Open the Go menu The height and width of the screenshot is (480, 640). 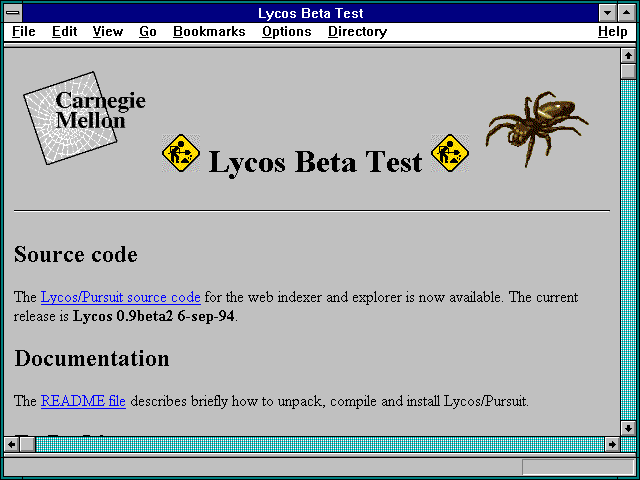148,32
